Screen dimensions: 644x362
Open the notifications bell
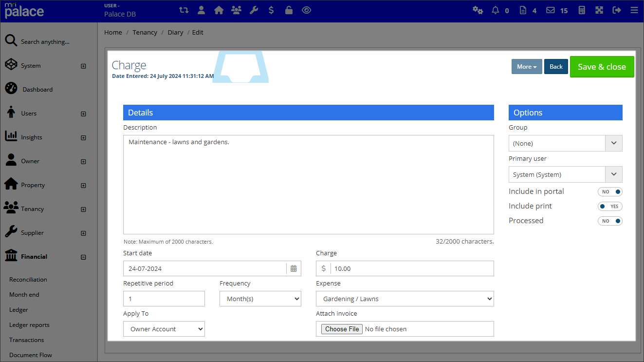tap(496, 10)
